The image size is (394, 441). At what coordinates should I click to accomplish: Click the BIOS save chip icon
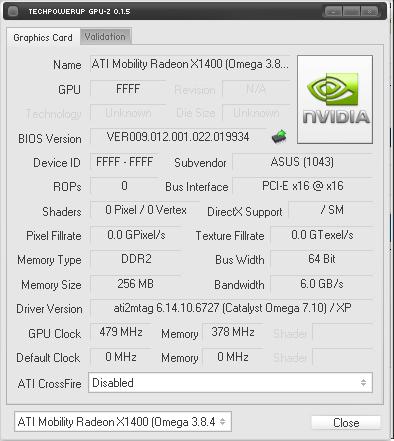tap(279, 137)
